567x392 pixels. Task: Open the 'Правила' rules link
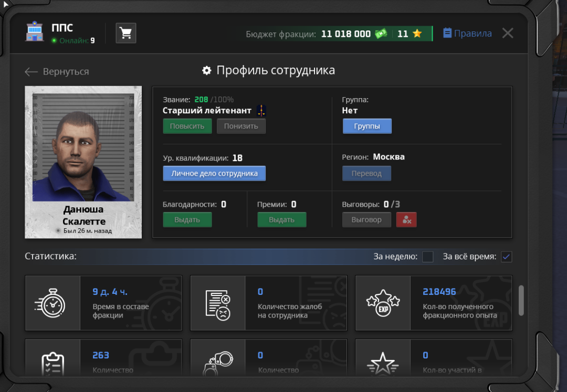coord(467,34)
